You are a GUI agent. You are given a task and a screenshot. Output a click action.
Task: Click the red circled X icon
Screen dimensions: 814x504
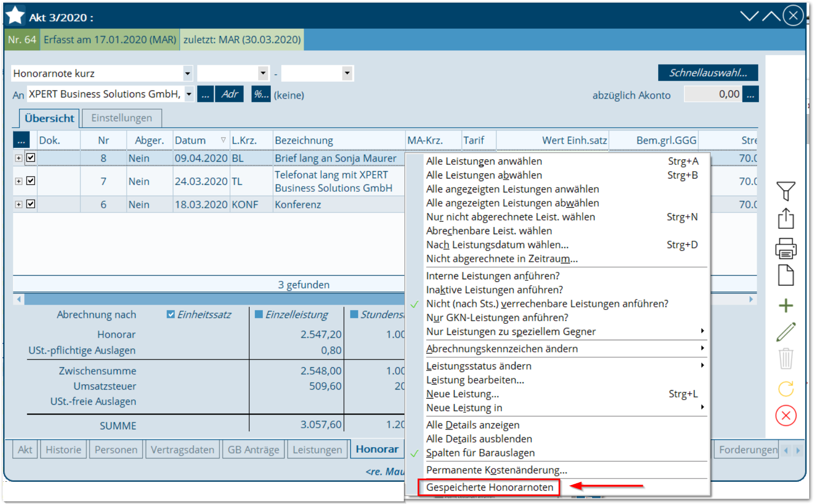[x=786, y=415]
